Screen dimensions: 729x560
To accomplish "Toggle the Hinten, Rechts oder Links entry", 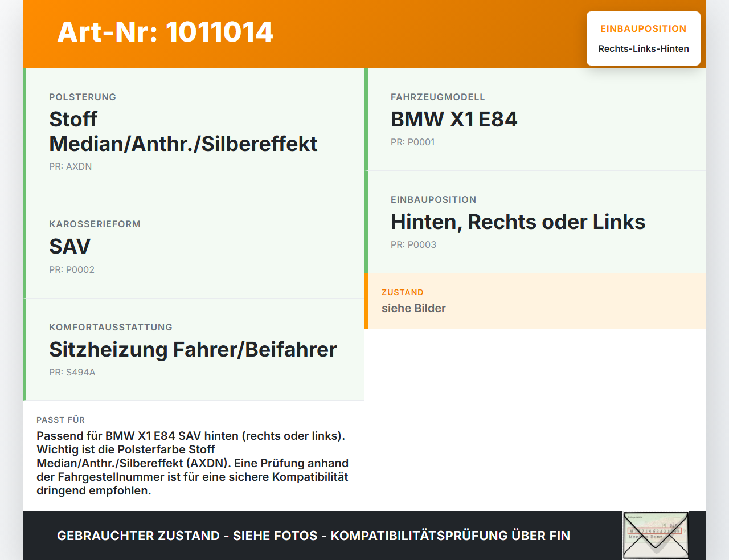I will pyautogui.click(x=518, y=222).
